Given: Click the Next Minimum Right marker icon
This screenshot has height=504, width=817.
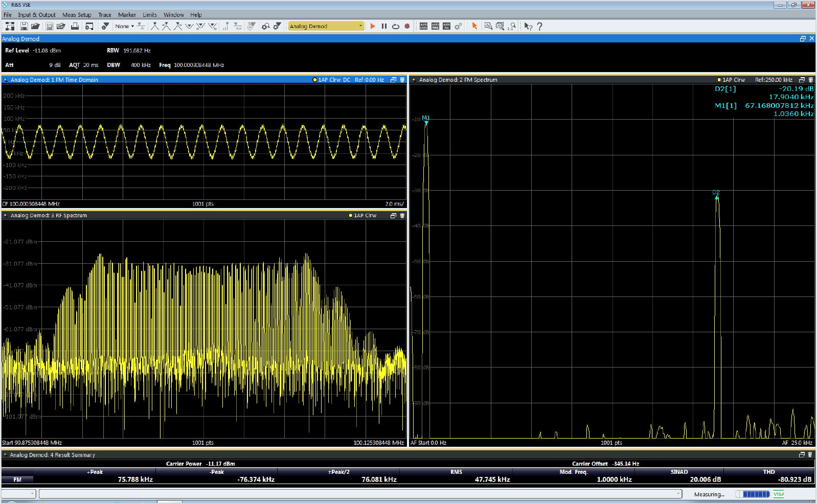Looking at the screenshot, I should click(212, 26).
